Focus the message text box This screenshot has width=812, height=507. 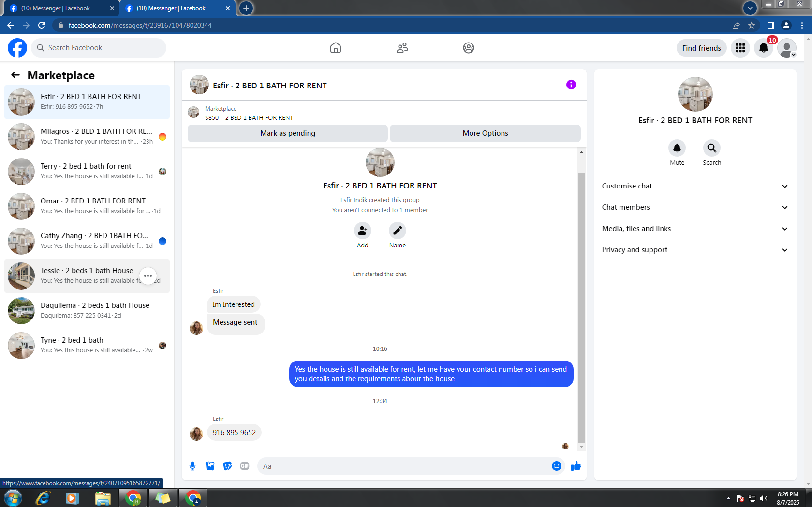pos(404,466)
